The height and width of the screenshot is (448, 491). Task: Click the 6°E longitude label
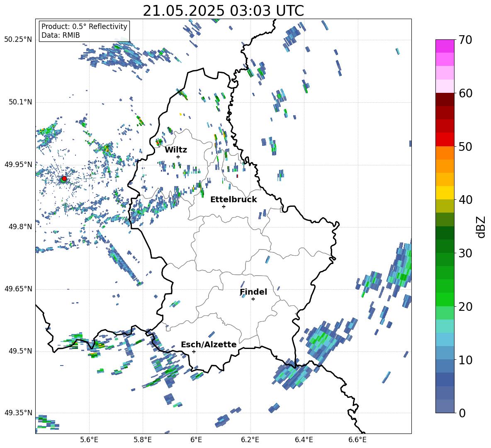[x=196, y=440]
